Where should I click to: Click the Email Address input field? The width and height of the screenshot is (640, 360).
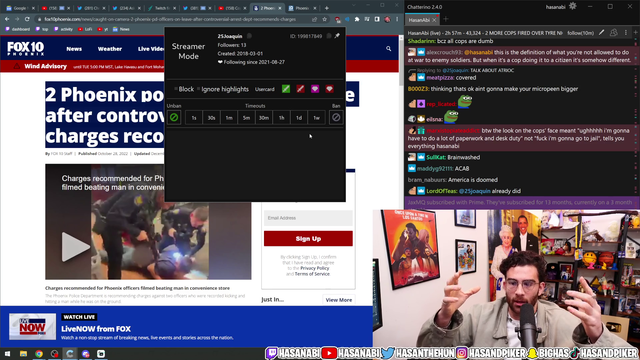coord(308,218)
